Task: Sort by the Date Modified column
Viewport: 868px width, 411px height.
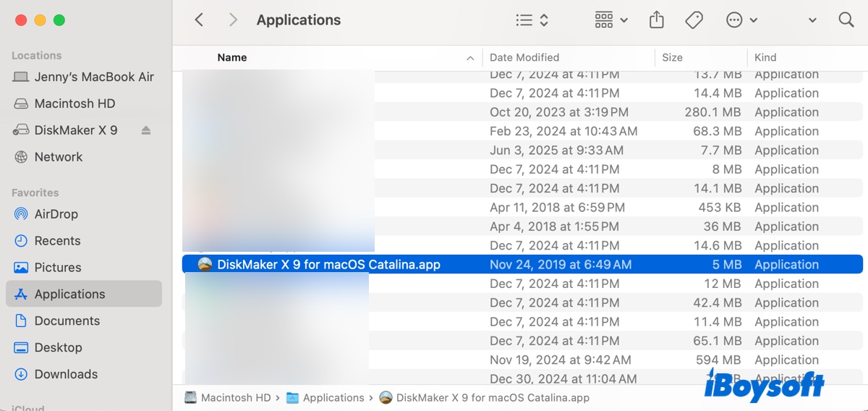Action: coord(524,57)
